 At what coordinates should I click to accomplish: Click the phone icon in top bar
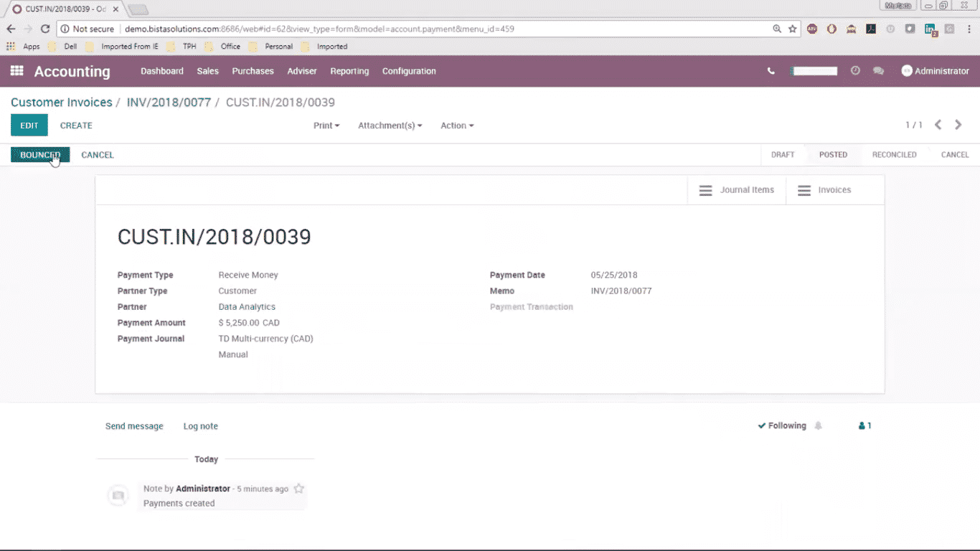771,71
